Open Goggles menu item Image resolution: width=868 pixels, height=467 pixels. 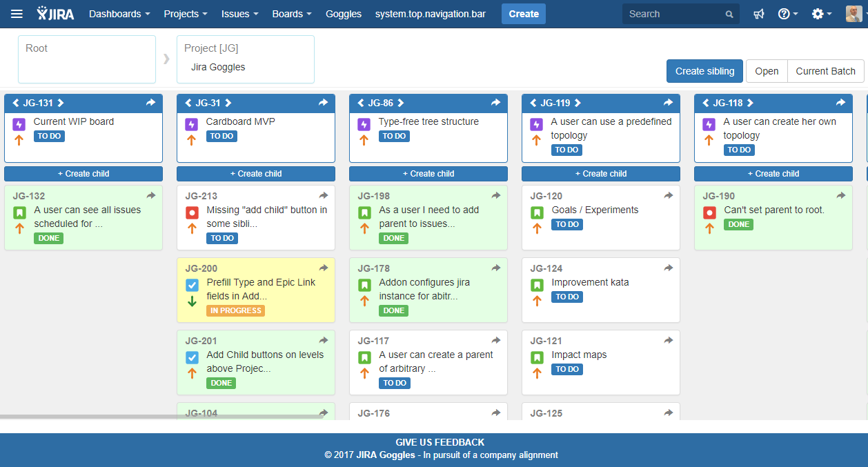(344, 14)
